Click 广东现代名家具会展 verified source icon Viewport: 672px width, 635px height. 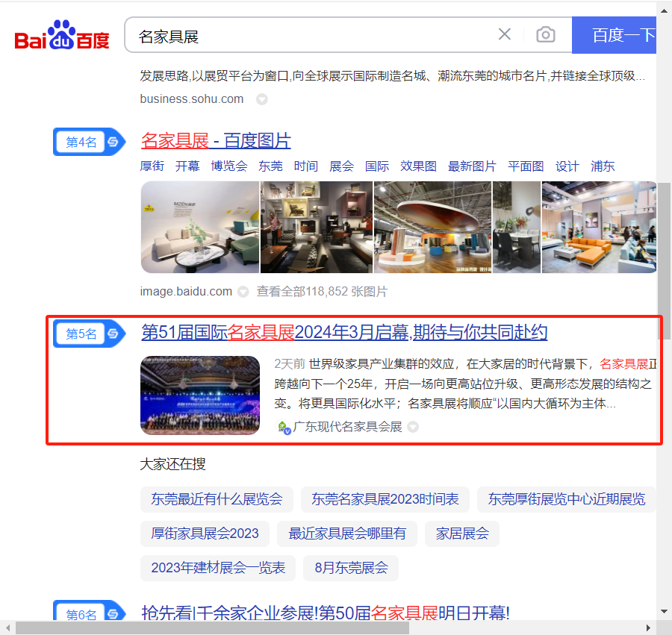(283, 427)
